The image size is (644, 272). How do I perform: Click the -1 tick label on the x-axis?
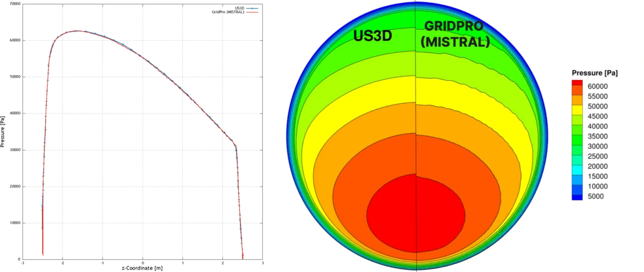[x=102, y=263]
